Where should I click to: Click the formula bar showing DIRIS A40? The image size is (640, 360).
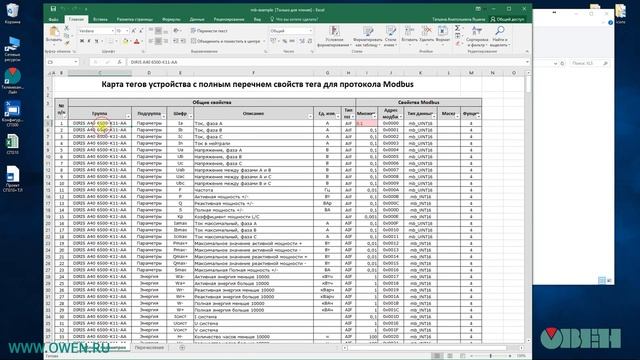326,62
